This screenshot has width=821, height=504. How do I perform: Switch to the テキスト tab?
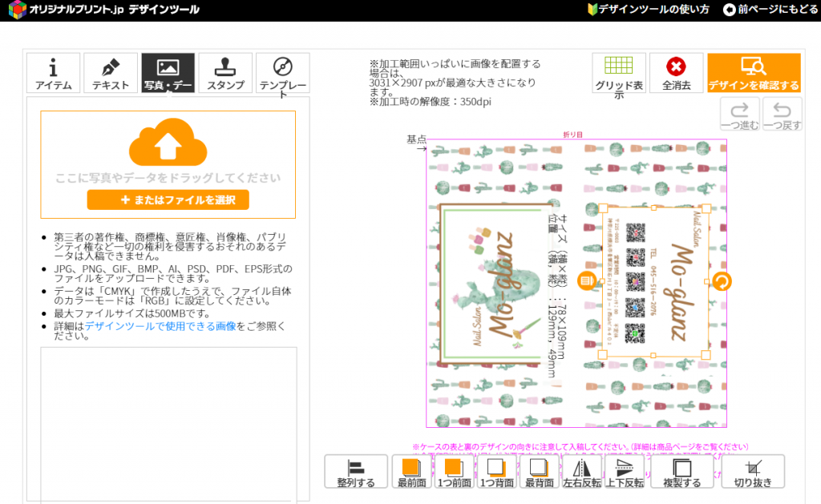(111, 73)
